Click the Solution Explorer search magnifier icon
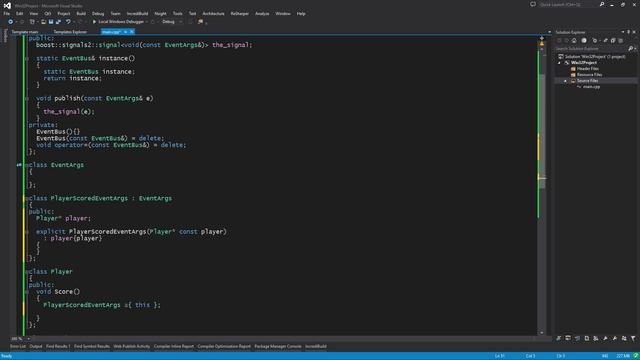640x360 pixels. click(x=630, y=49)
